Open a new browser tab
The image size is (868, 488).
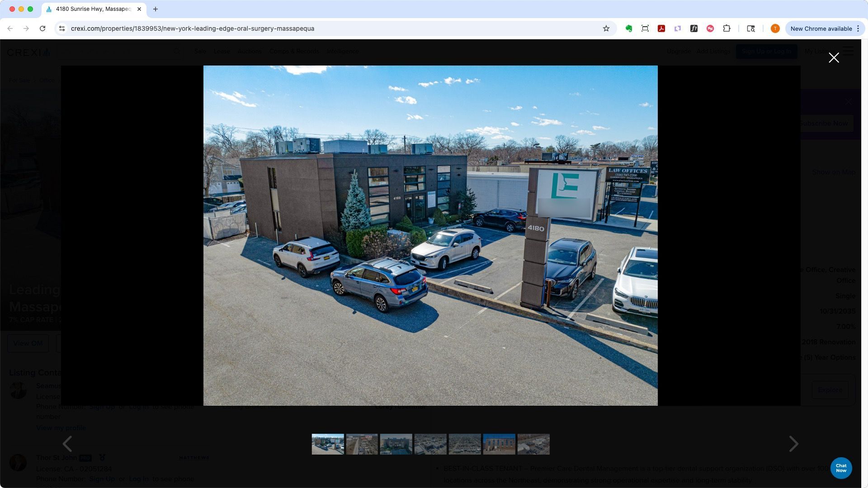(x=156, y=9)
